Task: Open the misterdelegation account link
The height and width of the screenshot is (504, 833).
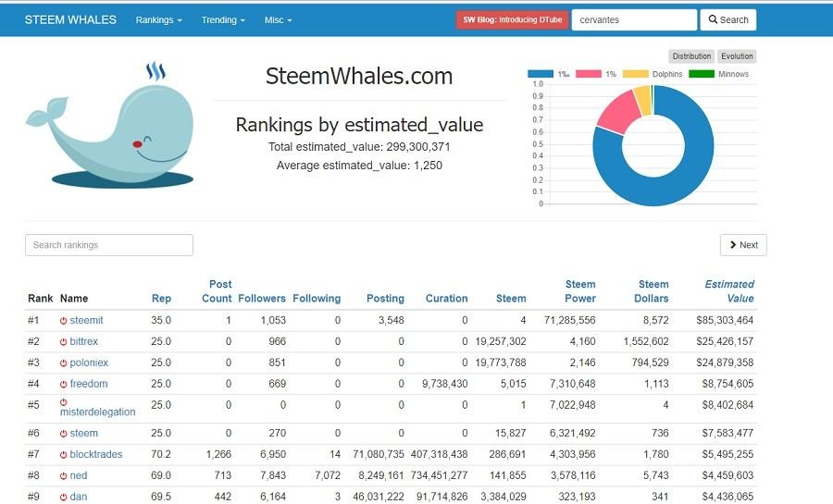Action: tap(98, 412)
